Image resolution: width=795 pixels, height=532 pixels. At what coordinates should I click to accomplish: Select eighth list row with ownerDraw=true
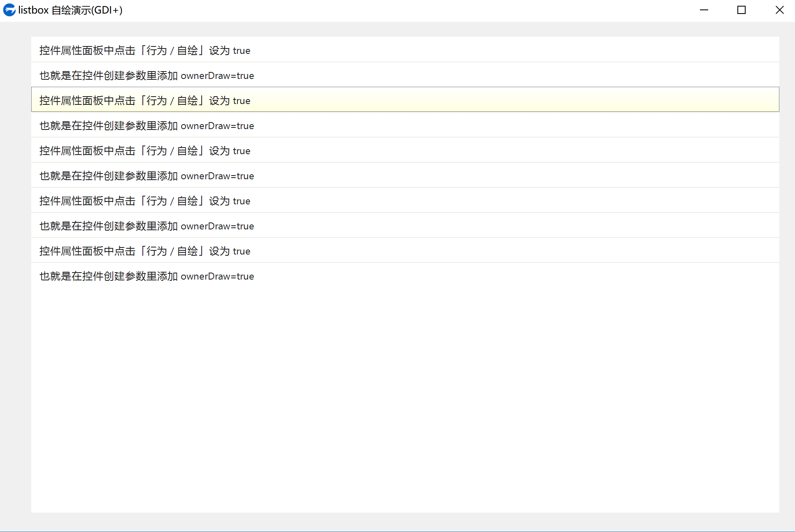coord(405,225)
